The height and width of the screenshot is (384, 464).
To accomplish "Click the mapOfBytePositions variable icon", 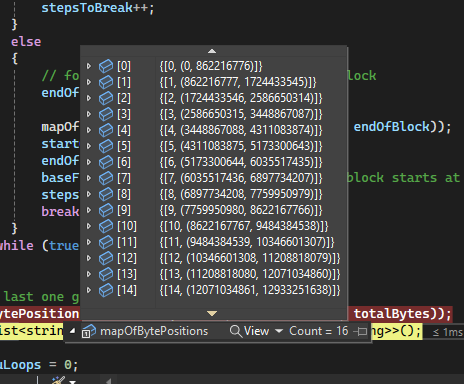I will [x=88, y=331].
